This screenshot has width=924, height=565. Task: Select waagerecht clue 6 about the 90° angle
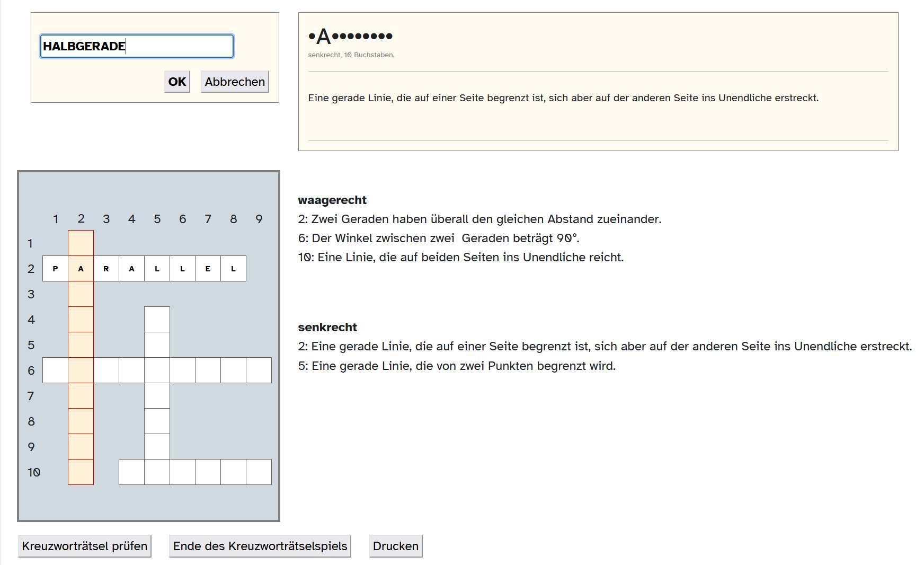pyautogui.click(x=438, y=238)
